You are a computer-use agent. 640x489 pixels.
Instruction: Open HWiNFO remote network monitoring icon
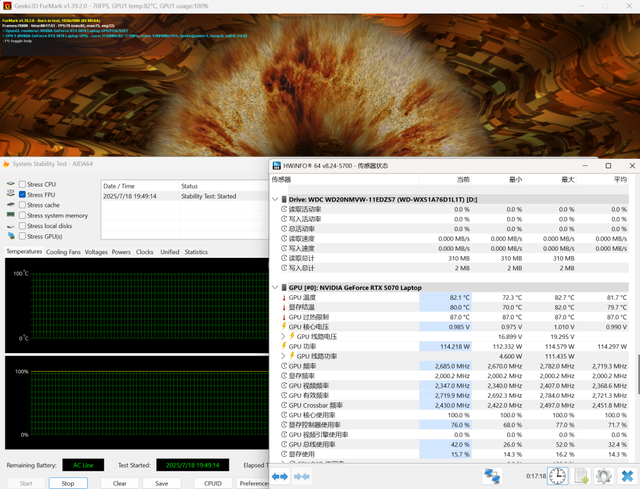click(492, 476)
